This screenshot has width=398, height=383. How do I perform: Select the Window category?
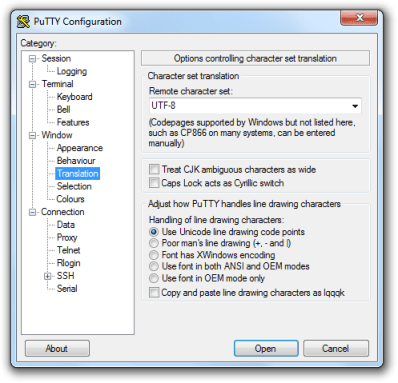(57, 135)
